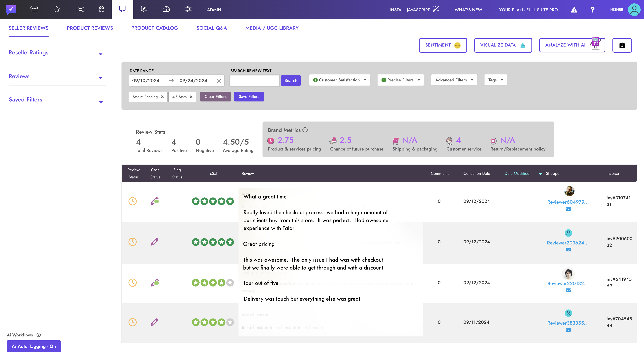
Task: Click the four-star cSat rating for inv#70454544
Action: (x=213, y=322)
